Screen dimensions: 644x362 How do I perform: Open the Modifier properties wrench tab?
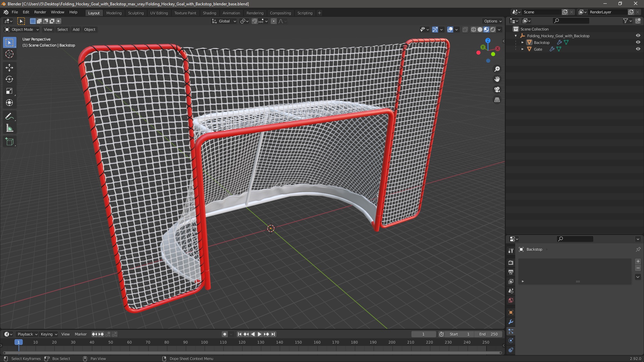point(511,322)
